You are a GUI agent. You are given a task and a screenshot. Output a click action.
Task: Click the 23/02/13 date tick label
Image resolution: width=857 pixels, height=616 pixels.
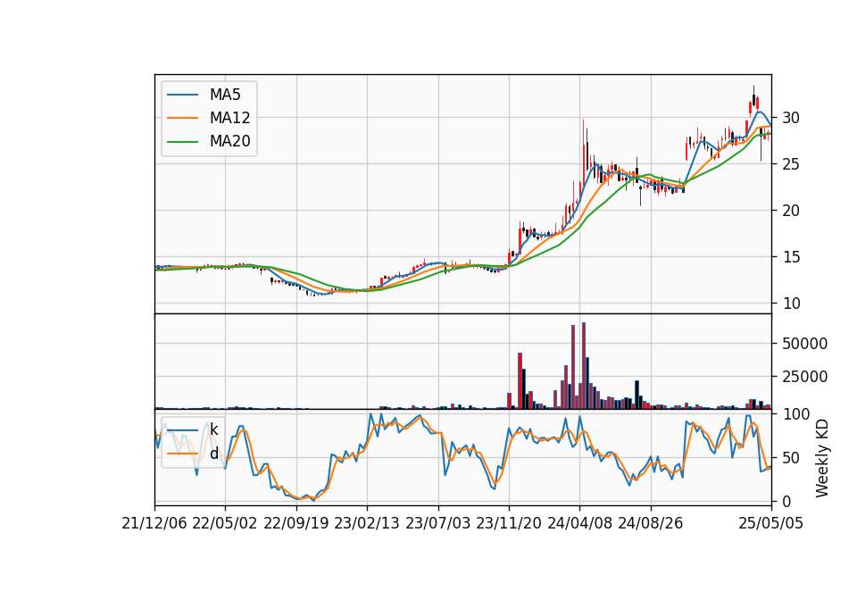367,524
